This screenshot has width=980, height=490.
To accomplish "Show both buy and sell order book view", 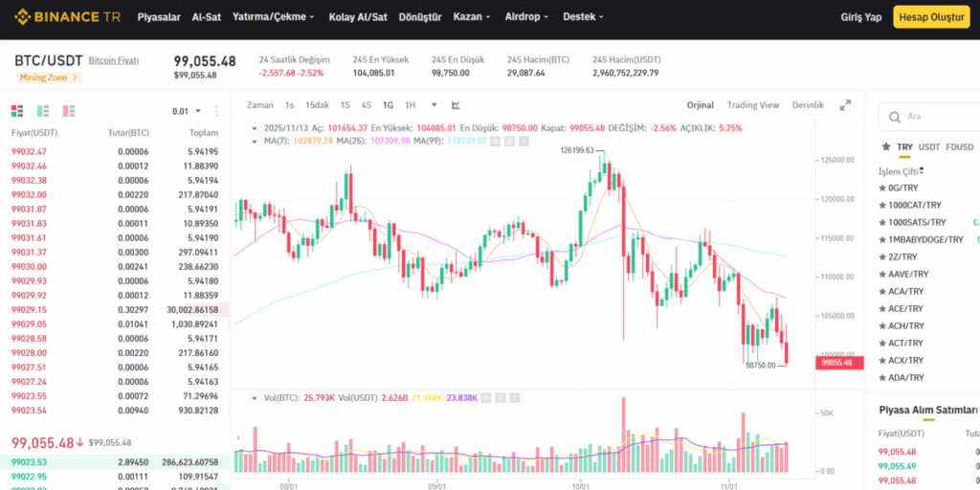I will 17,111.
